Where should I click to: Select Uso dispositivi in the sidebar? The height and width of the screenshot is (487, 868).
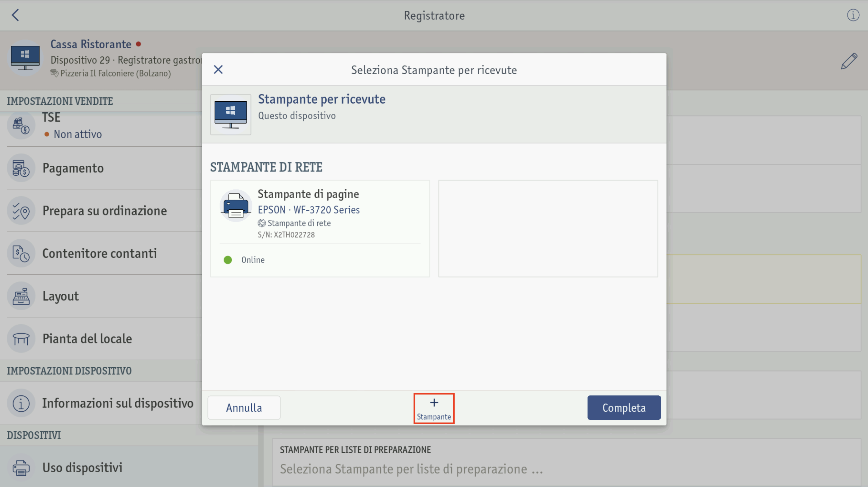coord(129,467)
